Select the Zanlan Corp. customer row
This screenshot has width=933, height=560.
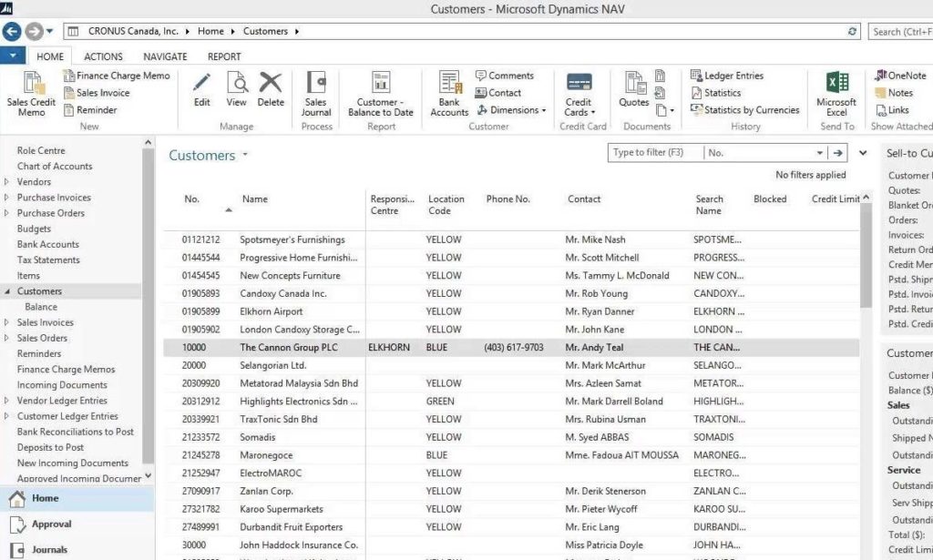click(x=511, y=492)
